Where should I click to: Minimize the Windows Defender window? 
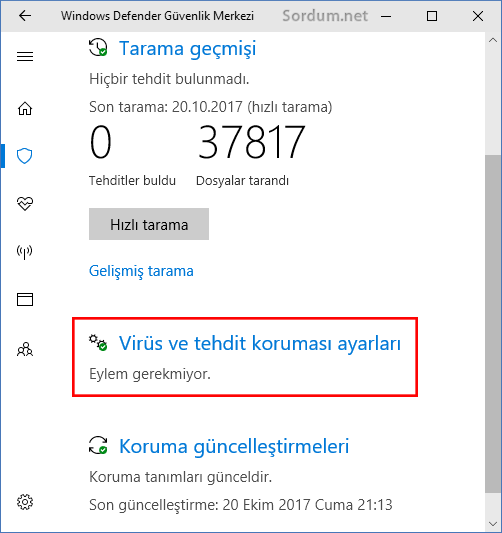pos(386,16)
